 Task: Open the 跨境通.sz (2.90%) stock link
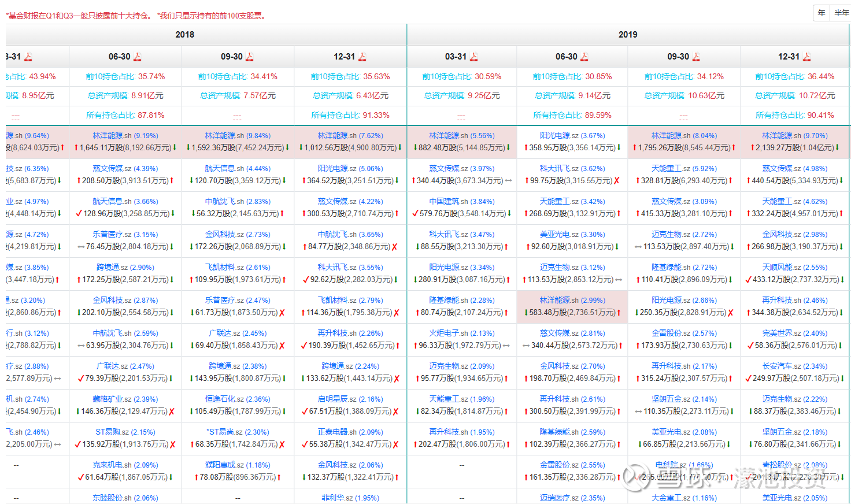[x=125, y=268]
